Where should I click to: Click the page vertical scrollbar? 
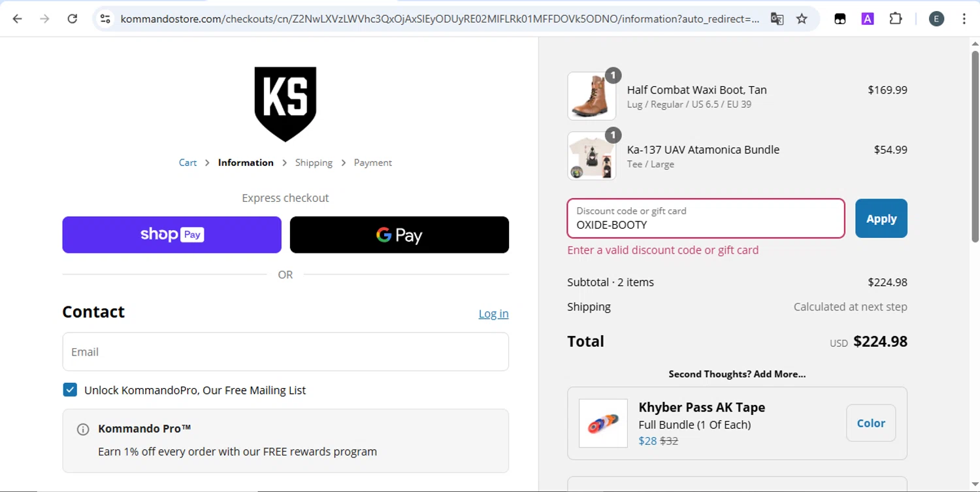point(975,147)
